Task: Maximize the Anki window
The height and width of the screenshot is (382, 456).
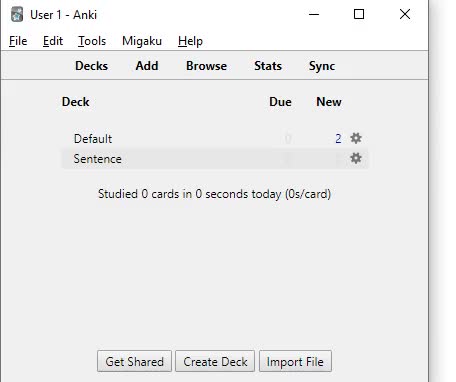Action: [x=359, y=14]
